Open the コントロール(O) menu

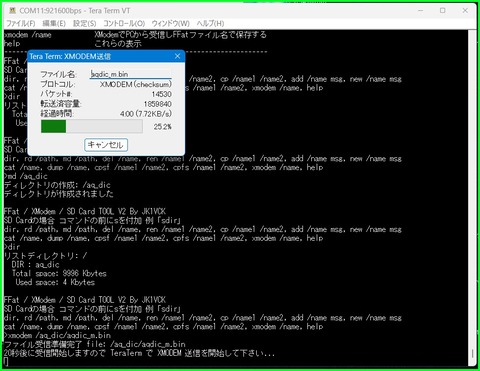click(x=124, y=23)
